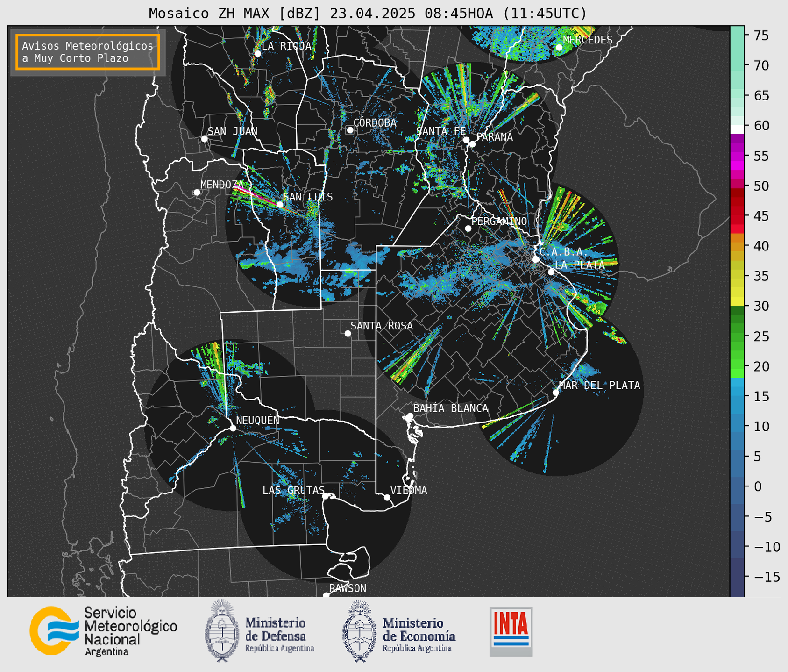Click the Ministerio de Economía text

coord(419,634)
